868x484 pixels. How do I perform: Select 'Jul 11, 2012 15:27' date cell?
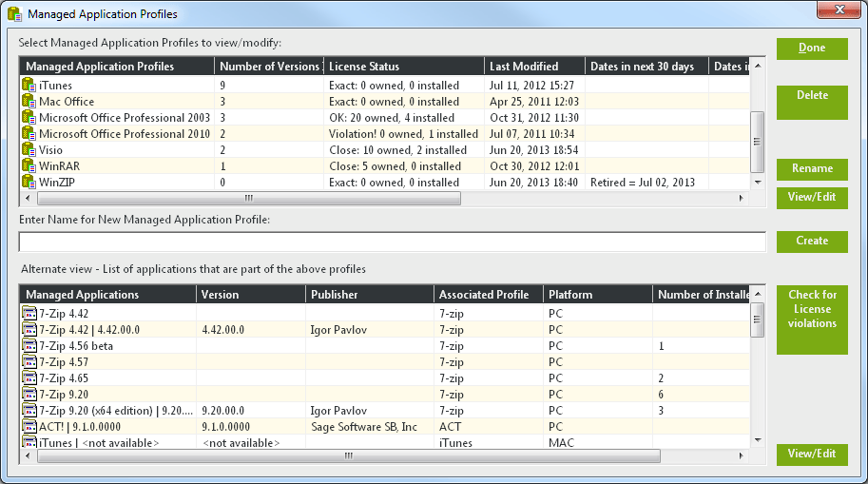pos(532,86)
